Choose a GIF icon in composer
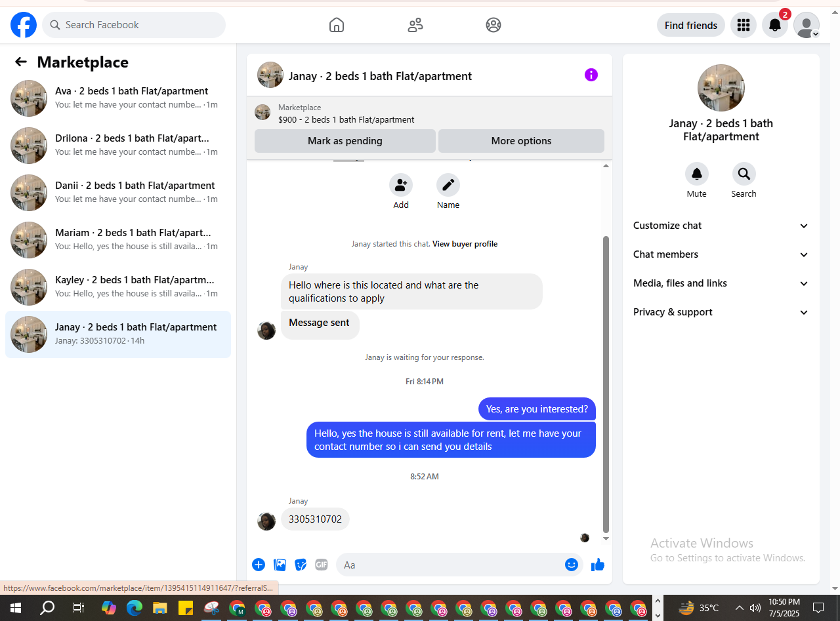Image resolution: width=840 pixels, height=621 pixels. 321,565
